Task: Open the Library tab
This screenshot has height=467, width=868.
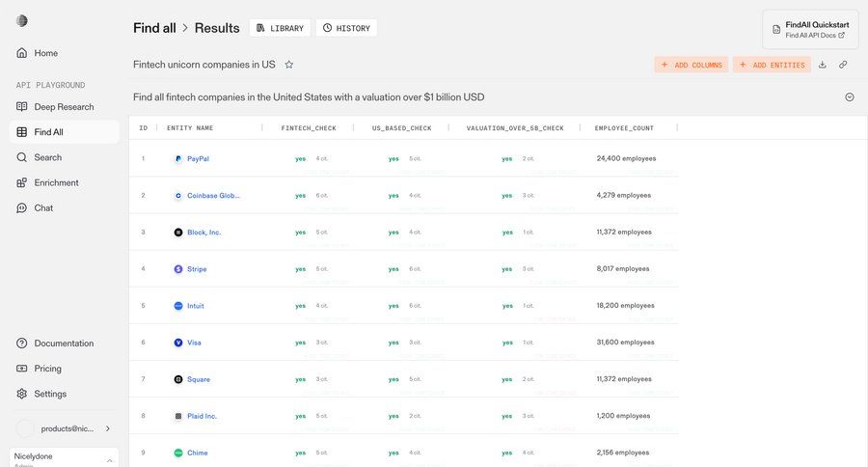Action: (280, 28)
